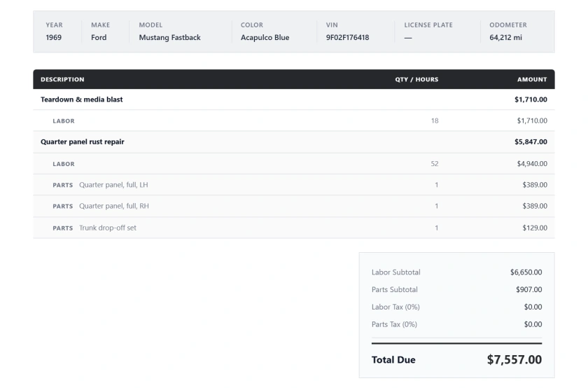Click the DESCRIPTION column header
Screen dimensions: 588x388
[x=62, y=80]
